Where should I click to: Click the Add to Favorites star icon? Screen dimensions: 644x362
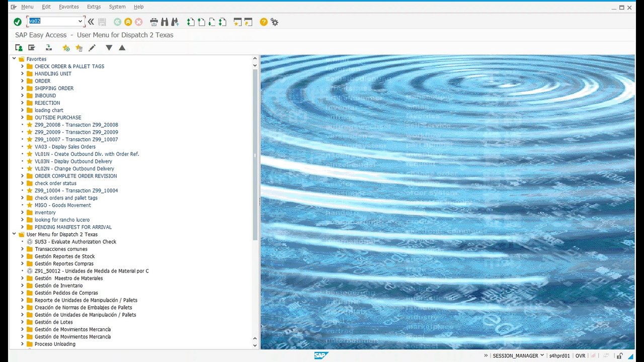66,48
